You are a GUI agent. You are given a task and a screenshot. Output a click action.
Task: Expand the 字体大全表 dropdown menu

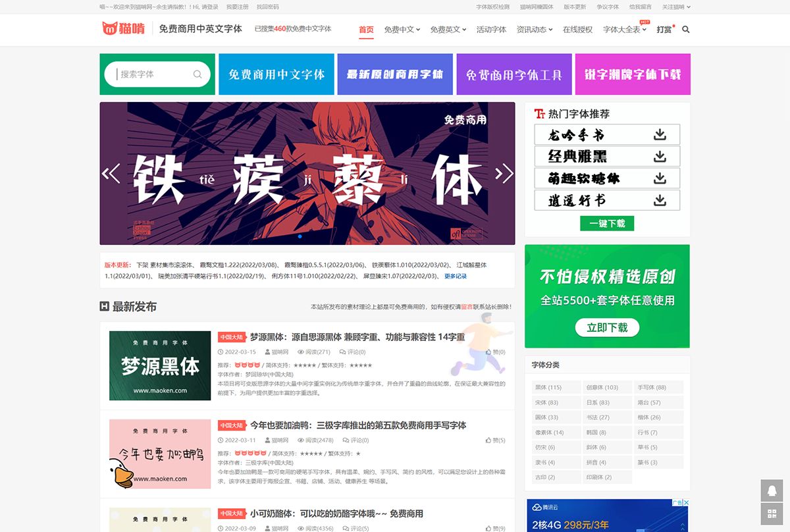625,30
